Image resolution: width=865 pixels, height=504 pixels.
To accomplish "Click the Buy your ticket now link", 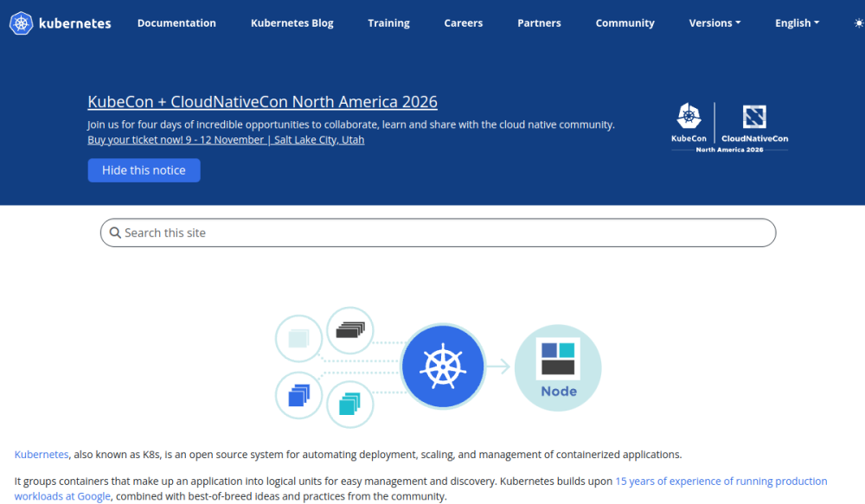I will click(x=226, y=140).
